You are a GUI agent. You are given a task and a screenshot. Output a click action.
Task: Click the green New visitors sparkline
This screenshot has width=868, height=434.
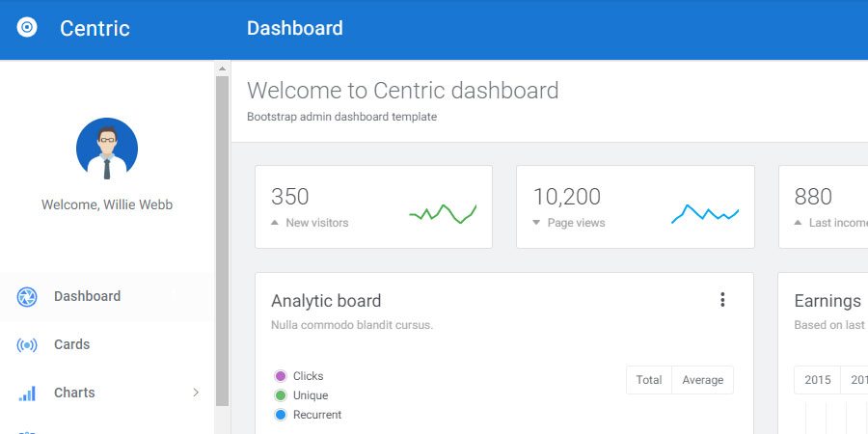[x=443, y=214]
